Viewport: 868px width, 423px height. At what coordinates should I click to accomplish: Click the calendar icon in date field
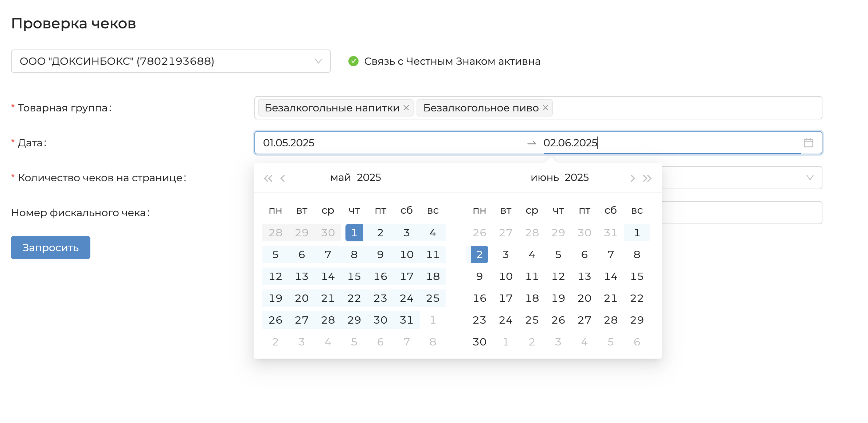(x=808, y=143)
